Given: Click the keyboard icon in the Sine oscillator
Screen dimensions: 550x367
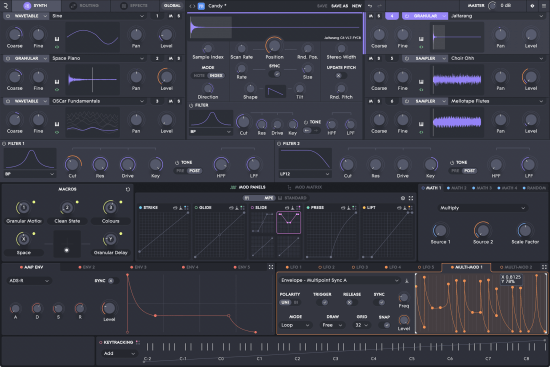Looking at the screenshot, I should [x=57, y=39].
